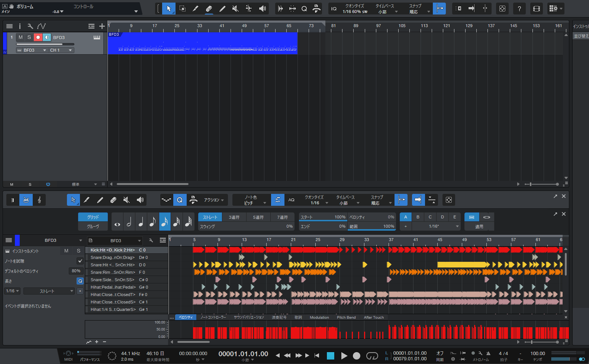
Task: Click the Apply quantize button
Action: pos(479,226)
